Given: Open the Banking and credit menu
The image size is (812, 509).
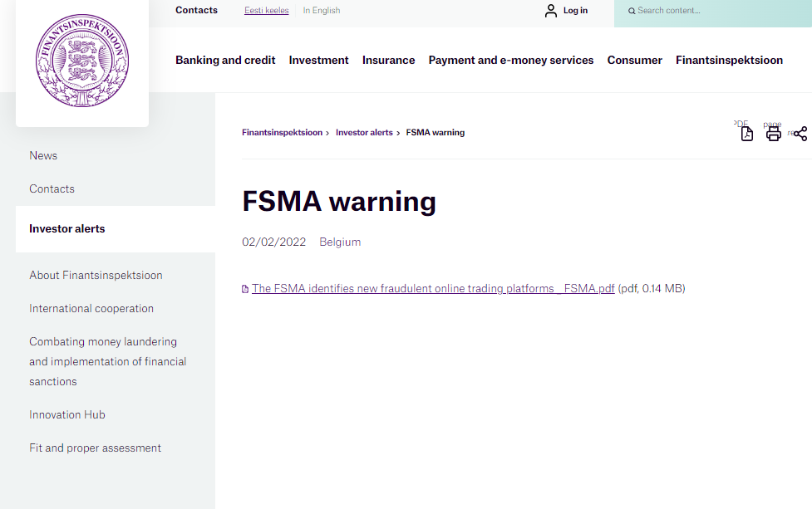Looking at the screenshot, I should point(225,60).
